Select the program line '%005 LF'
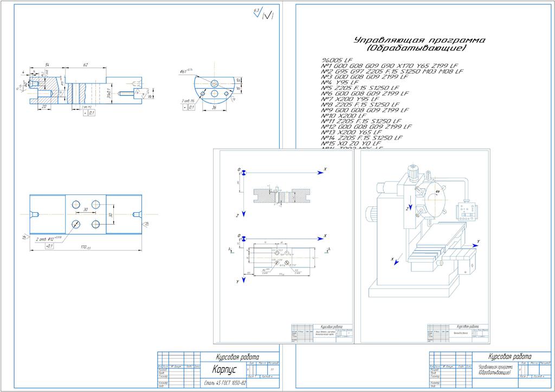 tap(337, 61)
